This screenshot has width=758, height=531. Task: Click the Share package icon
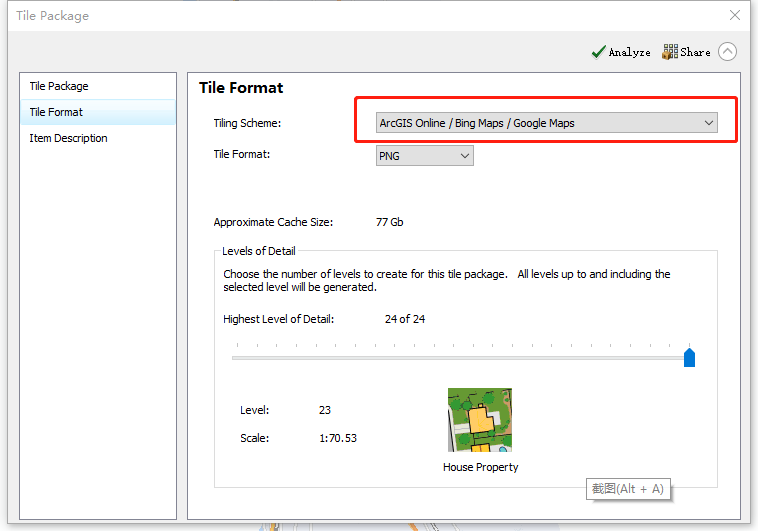[x=670, y=52]
